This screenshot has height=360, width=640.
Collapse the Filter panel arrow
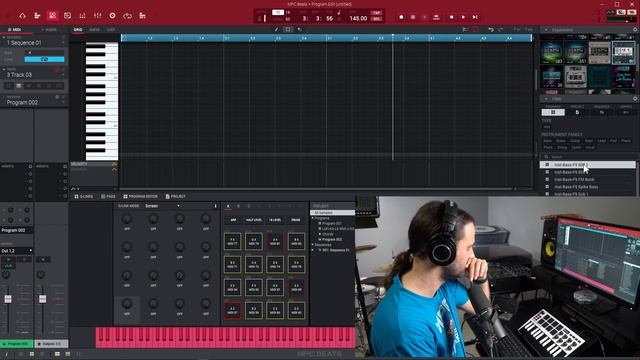(x=546, y=99)
